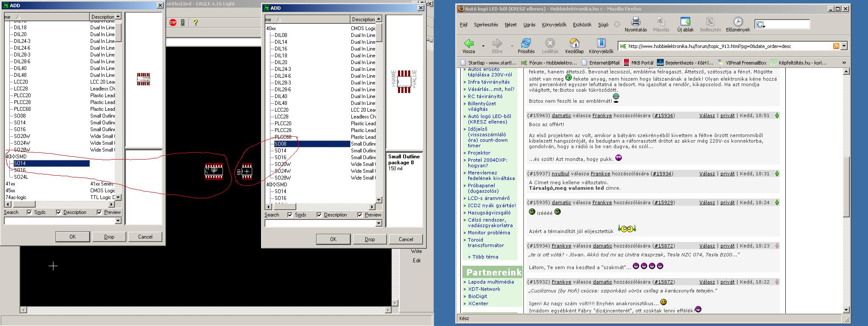The height and width of the screenshot is (326, 868).
Task: Click OK in the right ADD dialog
Action: pyautogui.click(x=333, y=239)
